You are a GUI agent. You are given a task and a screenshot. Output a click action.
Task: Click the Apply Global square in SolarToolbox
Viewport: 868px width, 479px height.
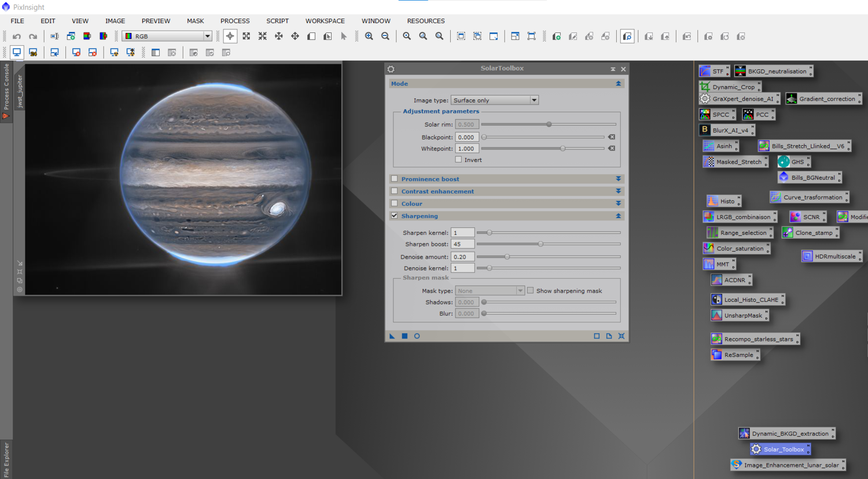[x=404, y=336]
